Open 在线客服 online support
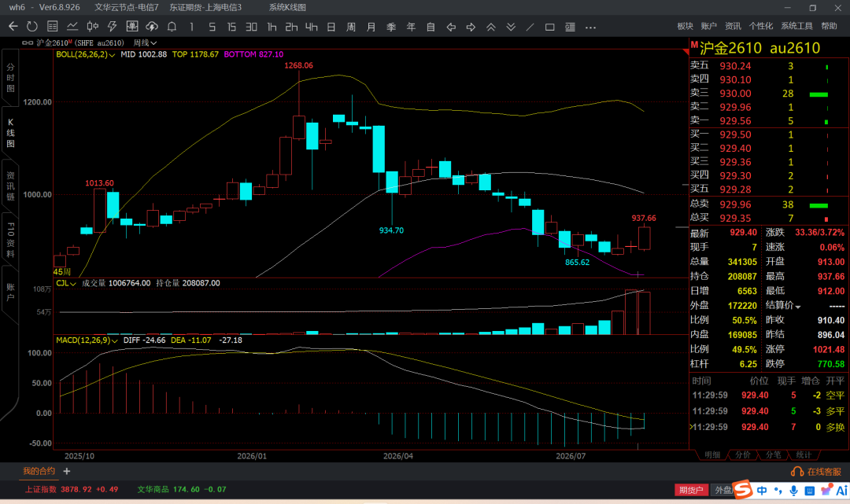Image resolution: width=850 pixels, height=504 pixels. [x=816, y=472]
